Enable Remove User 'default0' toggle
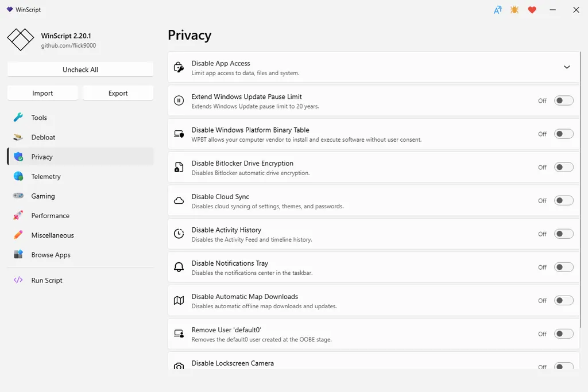 pos(564,334)
